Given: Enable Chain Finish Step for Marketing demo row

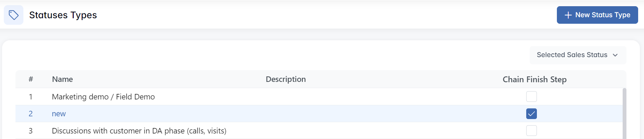Looking at the screenshot, I should pyautogui.click(x=531, y=97).
